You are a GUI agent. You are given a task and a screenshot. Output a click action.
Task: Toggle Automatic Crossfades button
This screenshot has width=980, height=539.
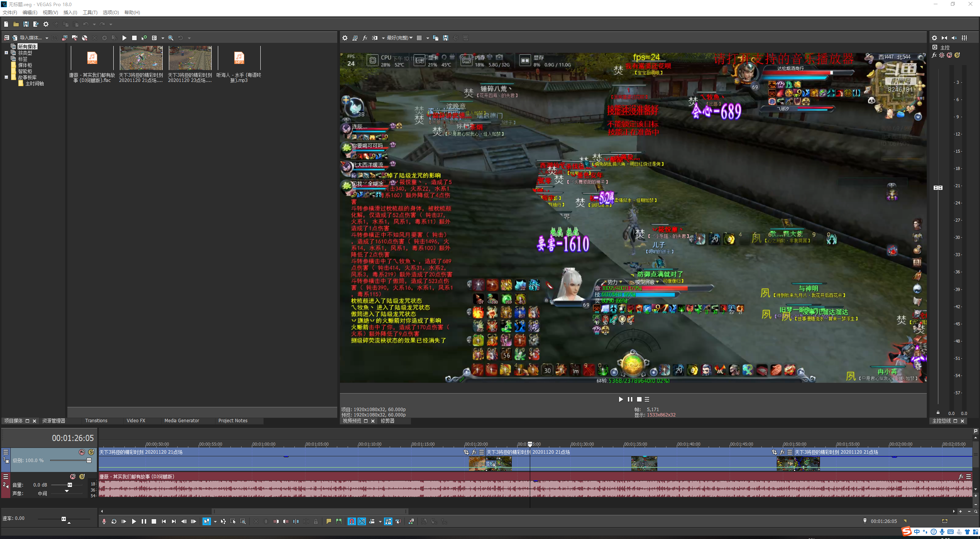[x=362, y=521]
